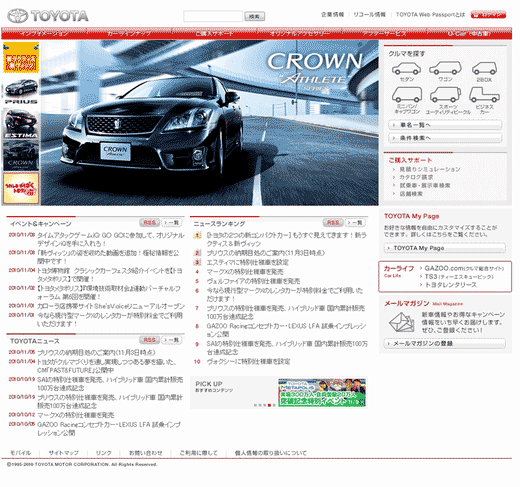Click the rank 1 badge in news ranking

click(197, 235)
